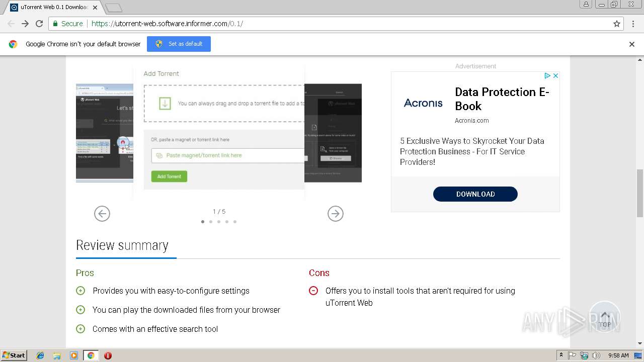
Task: Click the volume speaker tray icon
Action: 596,355
